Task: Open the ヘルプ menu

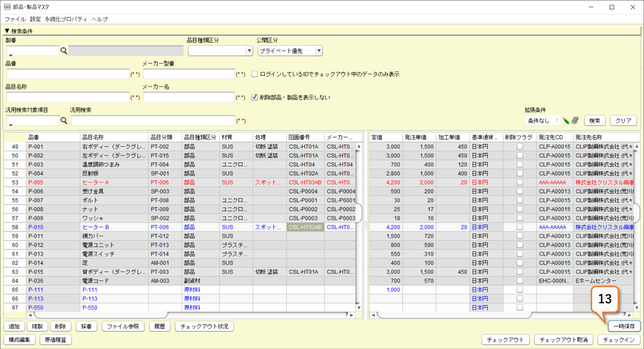Action: (100, 19)
